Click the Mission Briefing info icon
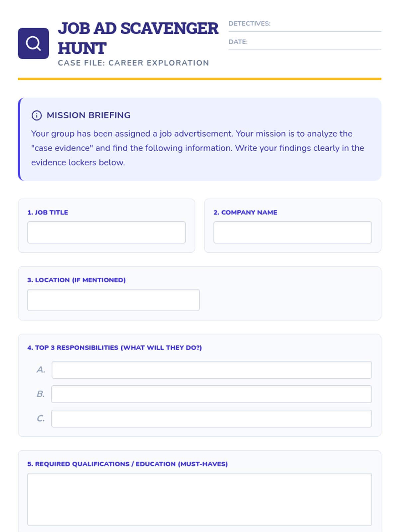 [x=37, y=115]
